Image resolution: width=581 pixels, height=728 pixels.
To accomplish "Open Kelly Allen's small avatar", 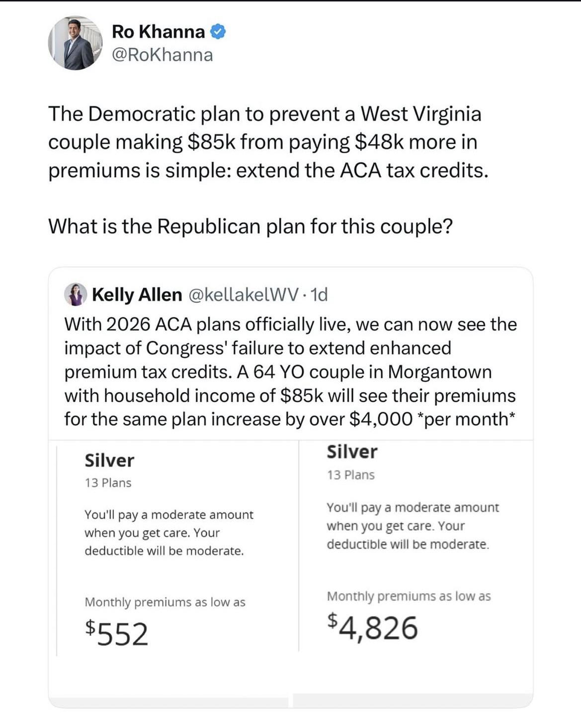I will pyautogui.click(x=76, y=294).
